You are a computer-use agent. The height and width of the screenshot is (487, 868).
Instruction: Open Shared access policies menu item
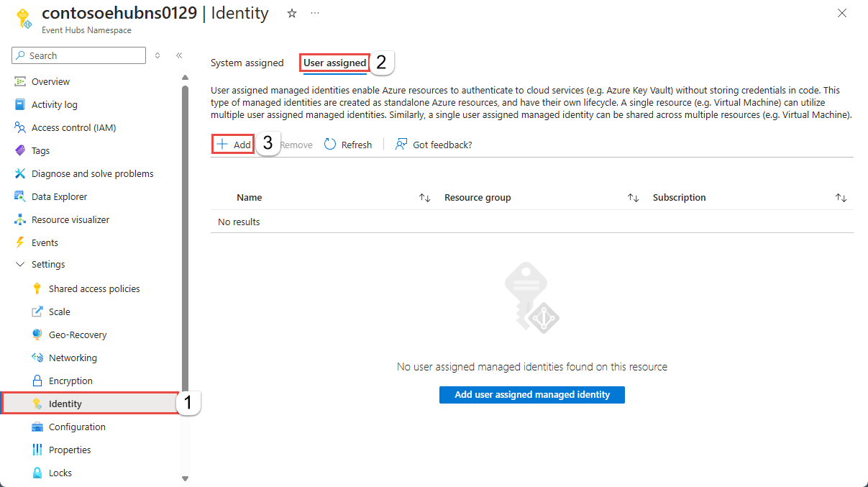point(94,288)
